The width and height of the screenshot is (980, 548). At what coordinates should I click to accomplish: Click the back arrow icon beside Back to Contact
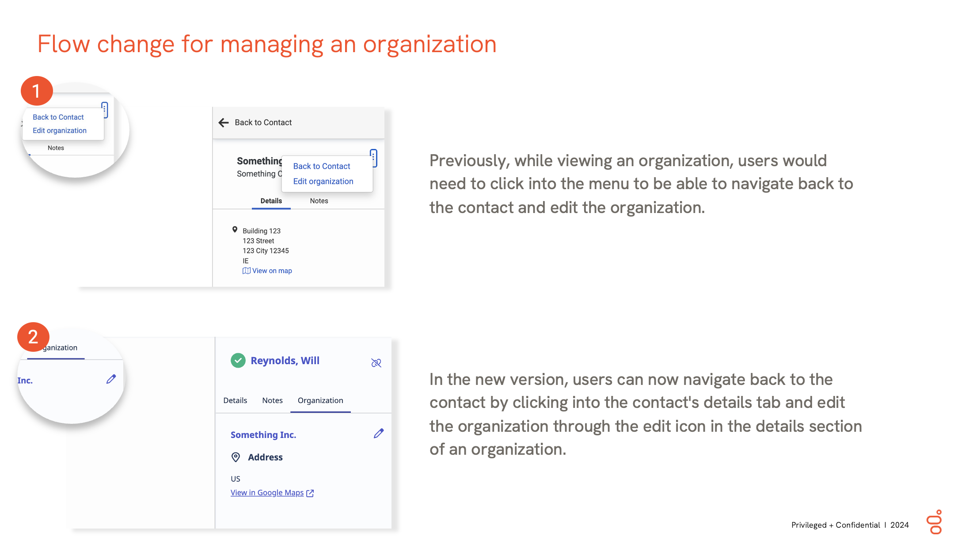(x=224, y=123)
